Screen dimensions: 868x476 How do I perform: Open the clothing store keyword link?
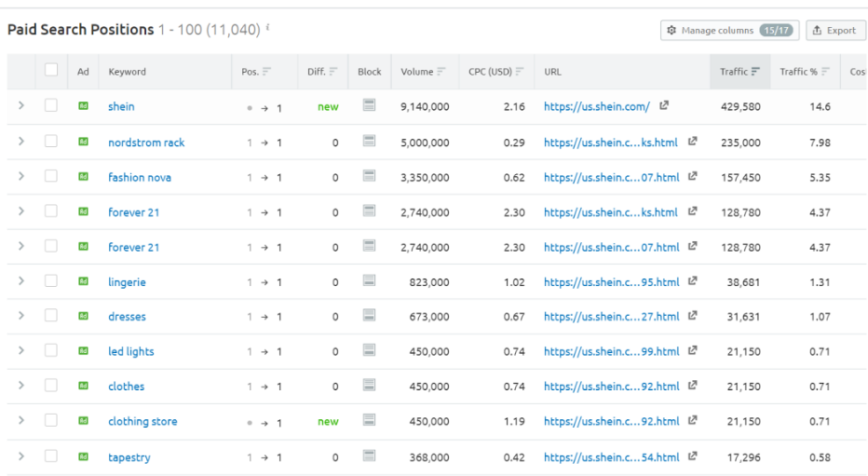tap(142, 421)
